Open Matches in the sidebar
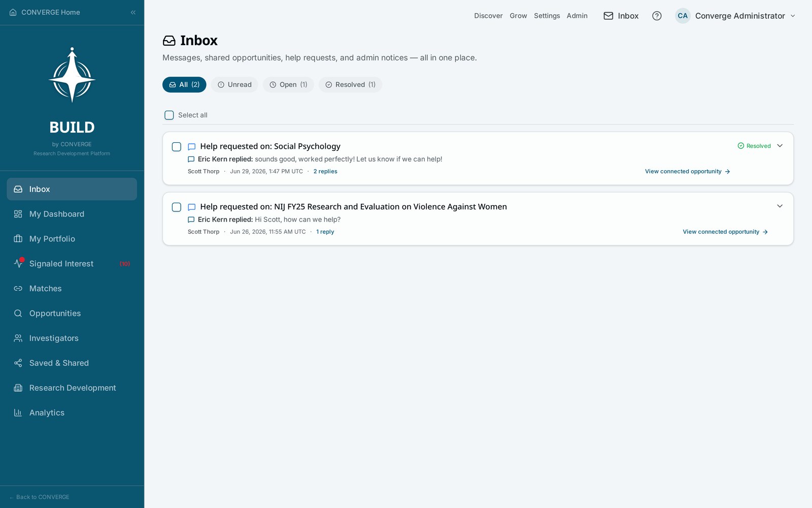 point(72,289)
